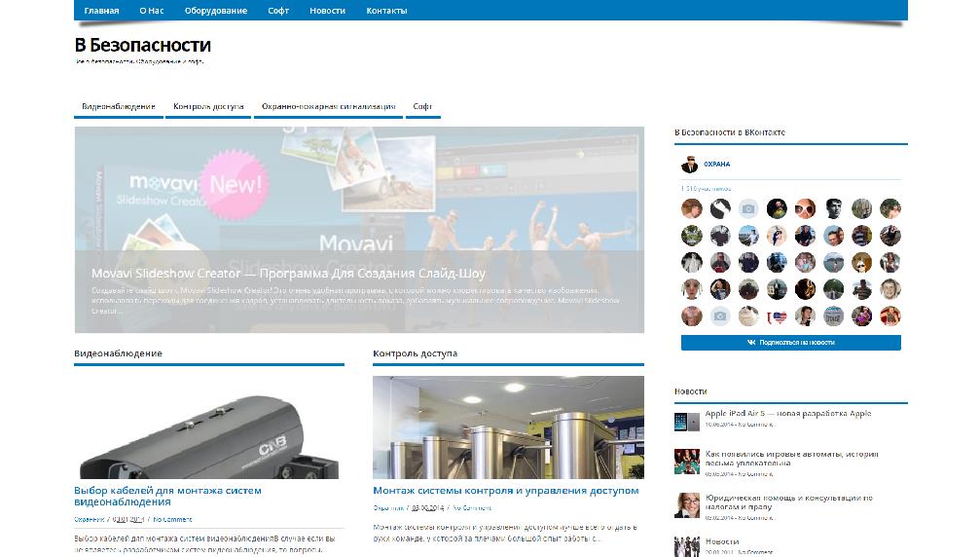Click the Новости sidebar heading
Screen dimensions: 980x557
pyautogui.click(x=691, y=391)
